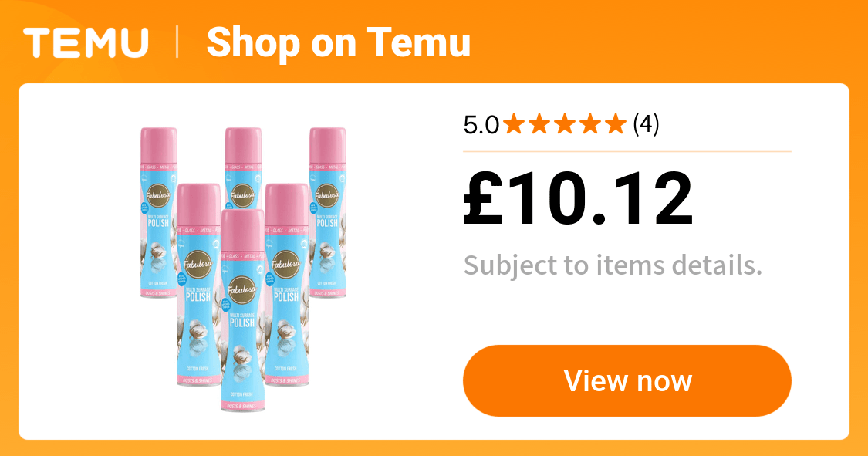
Task: Select the third rating star
Action: [565, 124]
